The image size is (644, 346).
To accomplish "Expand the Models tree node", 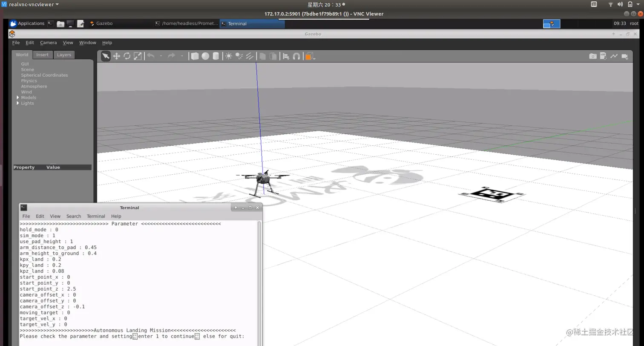I will (18, 98).
